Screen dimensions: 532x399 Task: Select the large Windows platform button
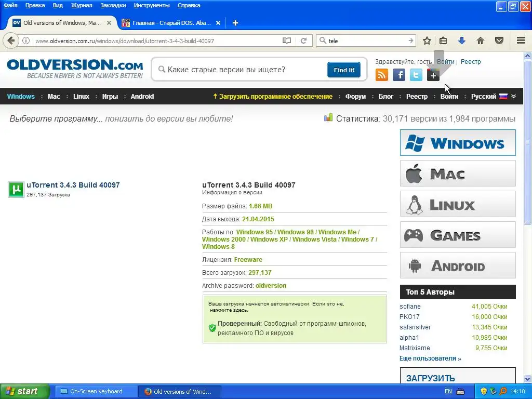pyautogui.click(x=458, y=143)
